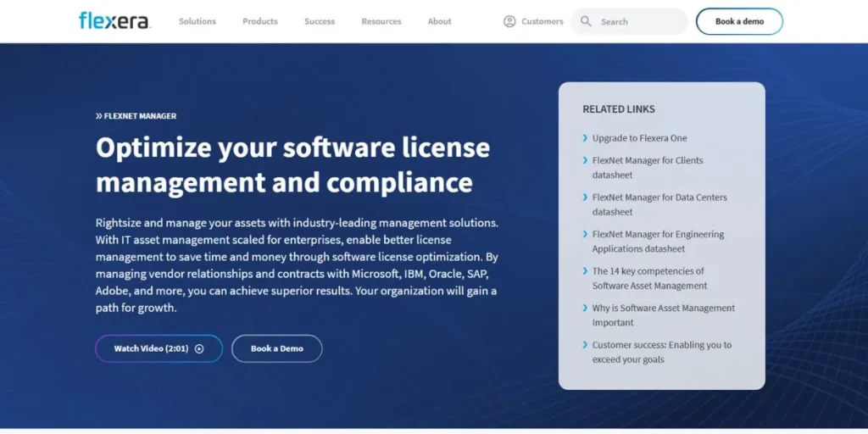
Task: Click chevron beside FlexNet Manager for Engineering Applications
Action: 585,234
